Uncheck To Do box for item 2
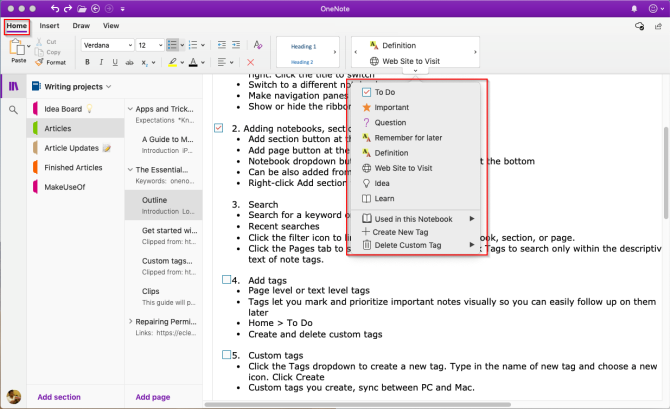 pos(218,128)
